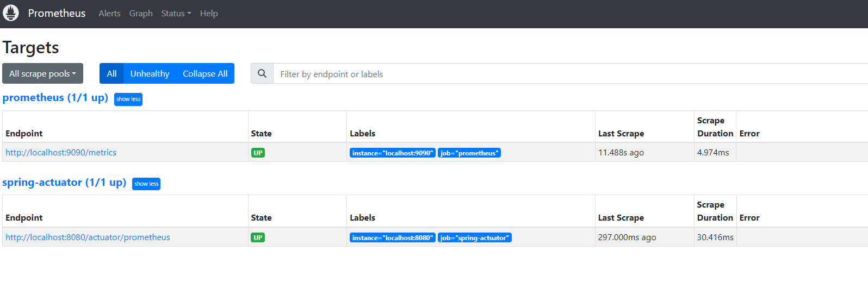Click show less next to spring-actuator pool

(x=146, y=184)
